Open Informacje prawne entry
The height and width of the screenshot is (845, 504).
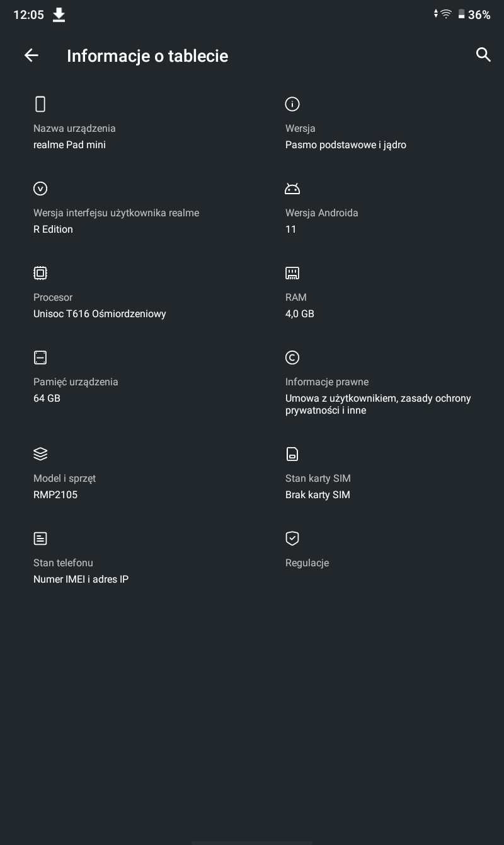[x=378, y=383]
